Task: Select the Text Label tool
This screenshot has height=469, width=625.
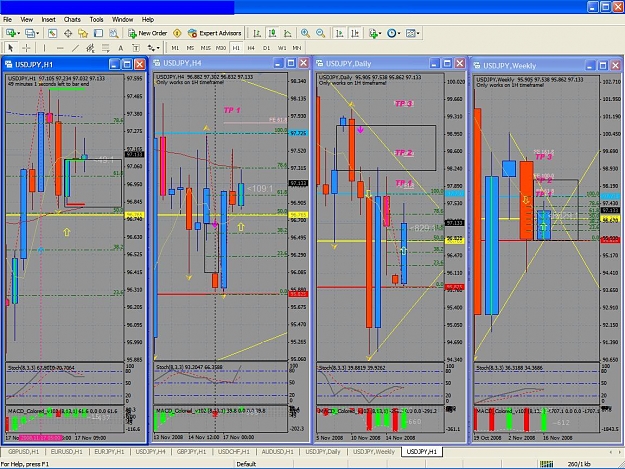Action: coord(136,48)
